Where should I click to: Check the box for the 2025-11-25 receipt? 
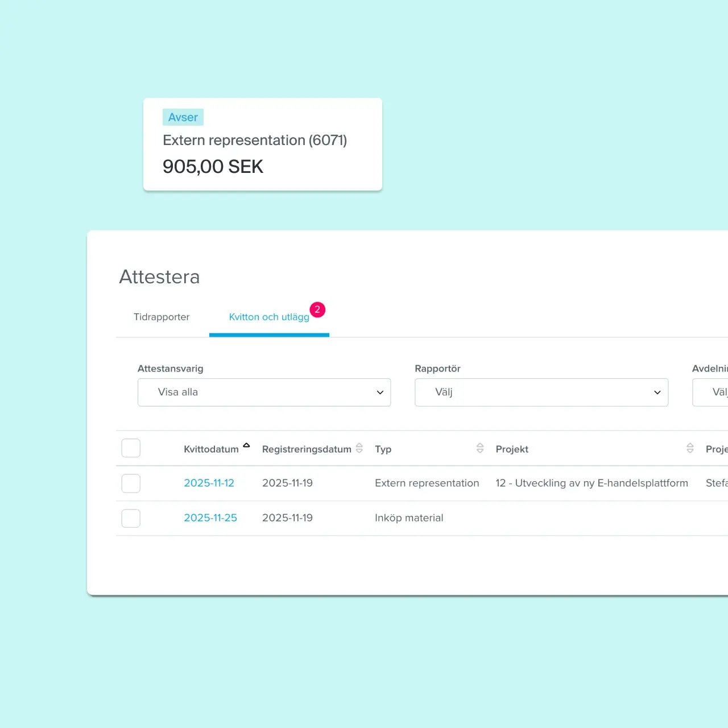[131, 518]
